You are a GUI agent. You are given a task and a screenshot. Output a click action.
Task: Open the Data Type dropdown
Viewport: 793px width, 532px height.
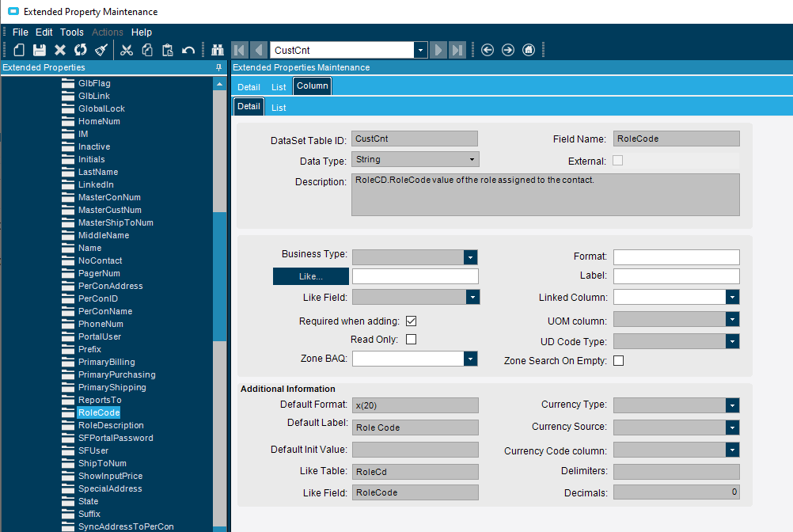[x=472, y=159]
